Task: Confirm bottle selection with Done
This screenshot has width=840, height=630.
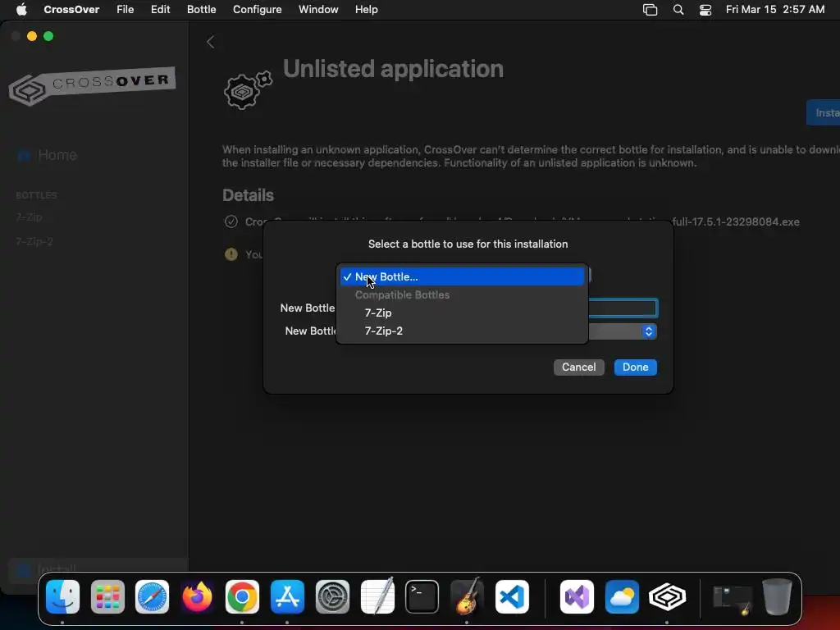Action: point(636,367)
